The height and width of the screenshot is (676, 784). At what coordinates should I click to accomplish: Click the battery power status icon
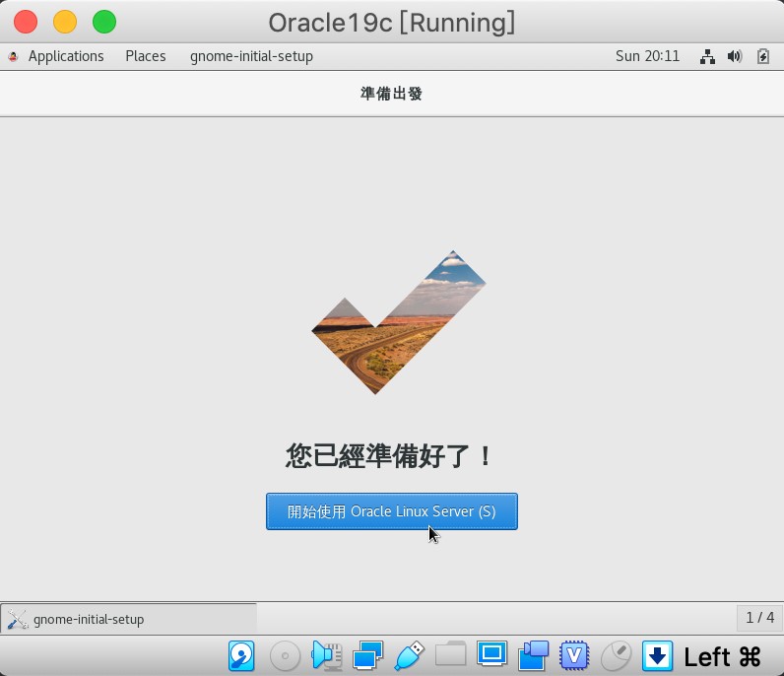pos(763,56)
